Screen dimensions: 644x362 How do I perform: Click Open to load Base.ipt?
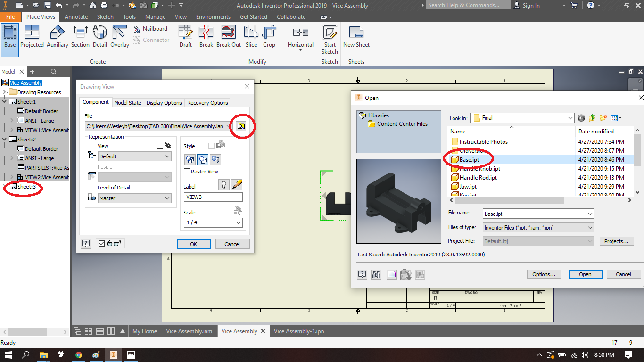pyautogui.click(x=585, y=274)
